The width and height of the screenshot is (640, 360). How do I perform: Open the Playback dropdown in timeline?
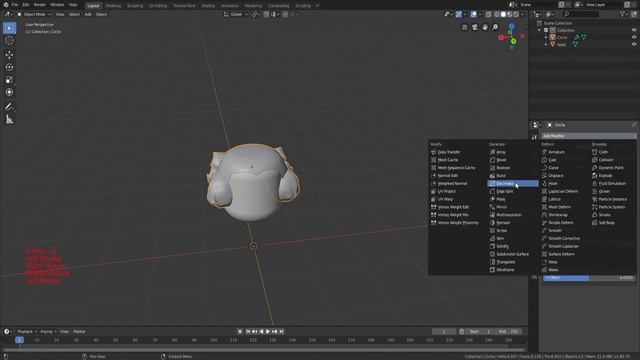pyautogui.click(x=27, y=331)
